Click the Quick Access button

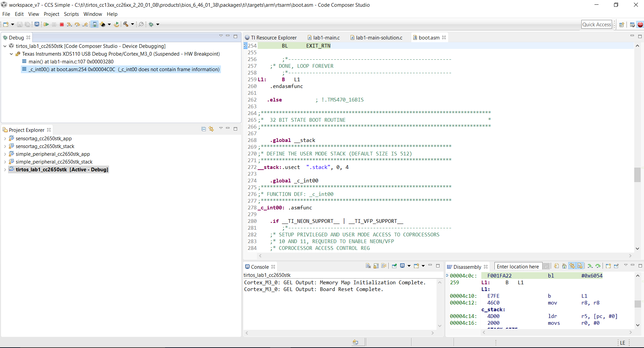596,25
